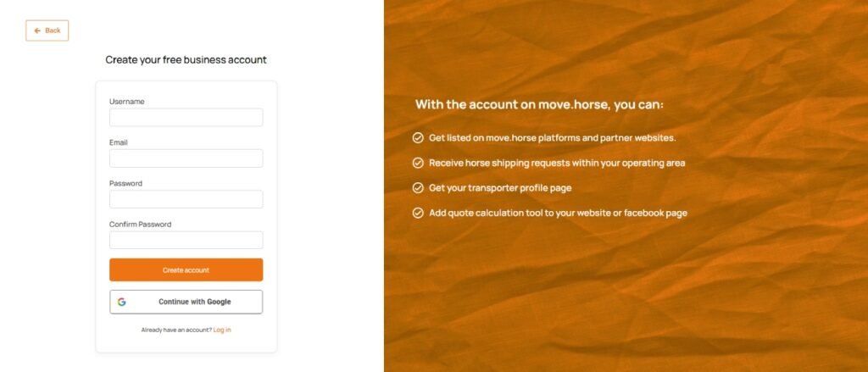Click checkmark icon beside 'Add quote calculation tool'
The image size is (868, 372).
tap(418, 213)
